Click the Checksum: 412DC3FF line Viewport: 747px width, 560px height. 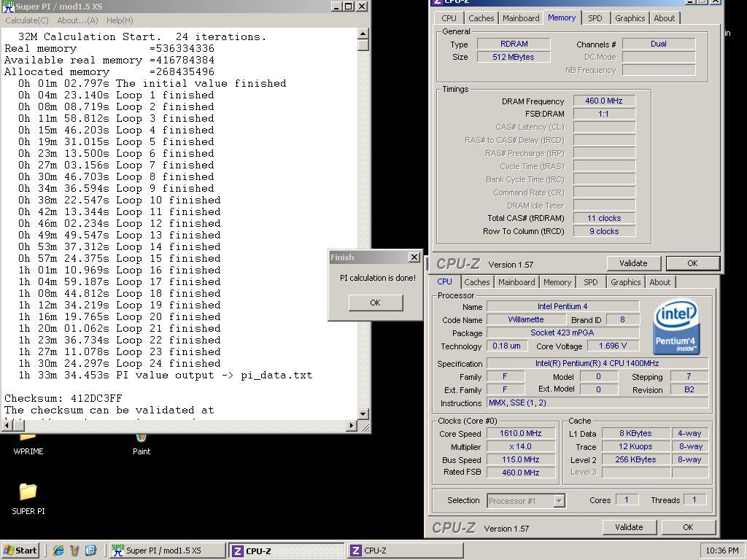[x=63, y=398]
